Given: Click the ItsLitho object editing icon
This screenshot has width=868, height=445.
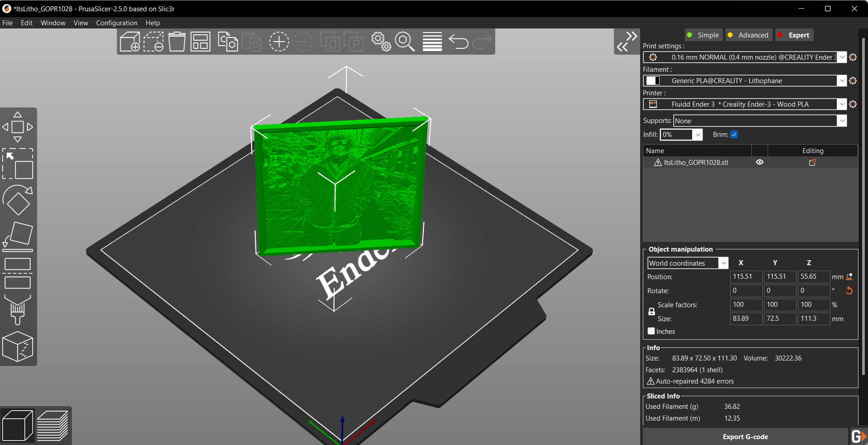Looking at the screenshot, I should pos(812,163).
